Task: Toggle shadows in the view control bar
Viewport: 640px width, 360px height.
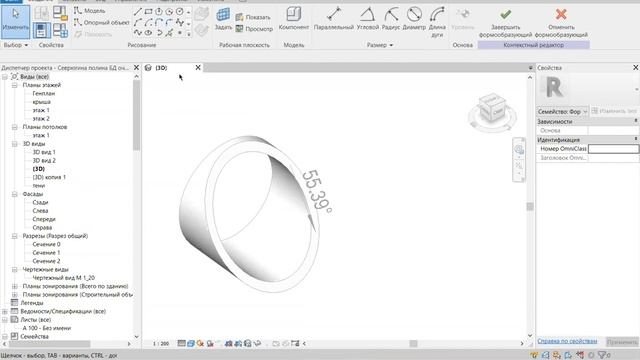Action: pyautogui.click(x=210, y=344)
